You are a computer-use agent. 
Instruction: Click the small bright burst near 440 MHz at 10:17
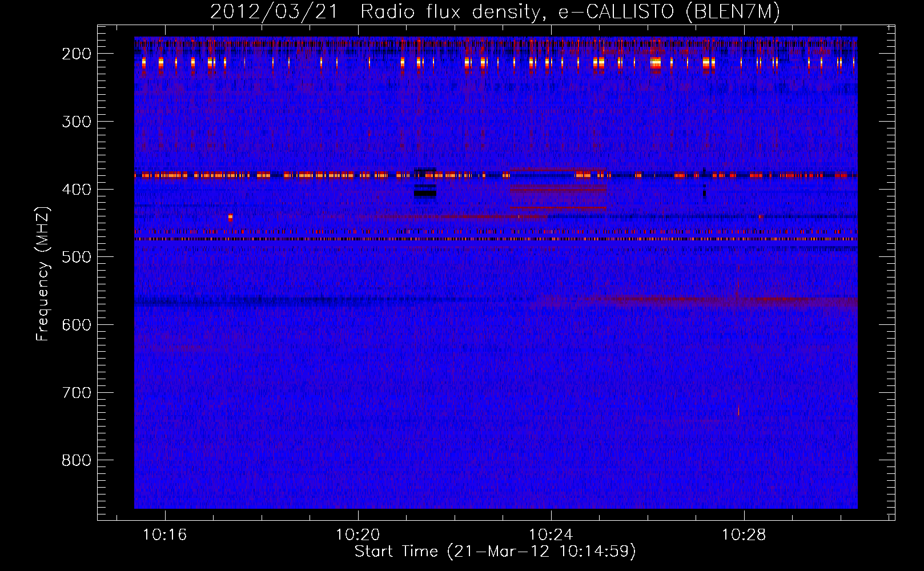tap(230, 217)
